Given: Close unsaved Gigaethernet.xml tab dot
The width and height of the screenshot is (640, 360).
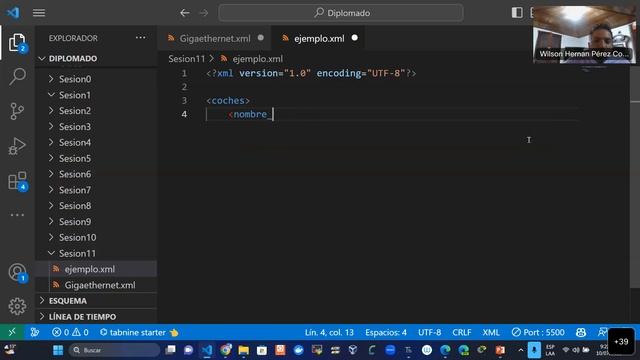Looking at the screenshot, I should pos(260,38).
